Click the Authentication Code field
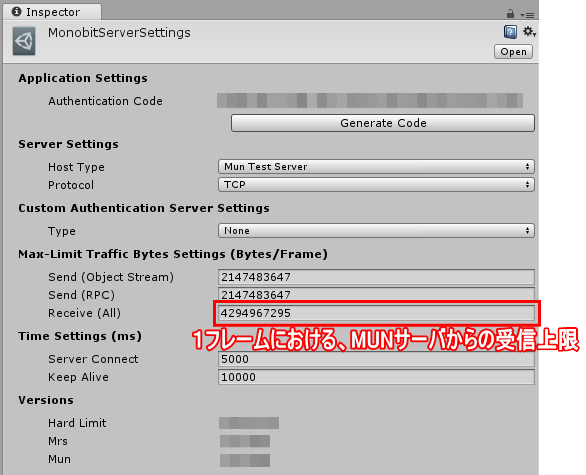 coord(370,101)
